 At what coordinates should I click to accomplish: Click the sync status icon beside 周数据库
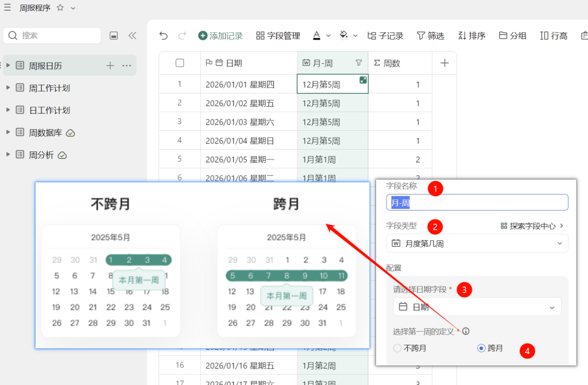point(71,133)
